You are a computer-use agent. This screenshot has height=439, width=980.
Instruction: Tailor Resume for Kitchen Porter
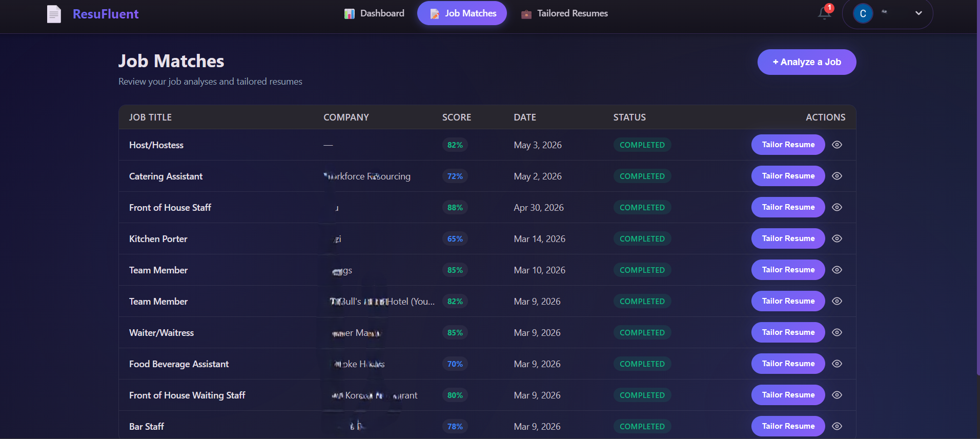coord(788,238)
